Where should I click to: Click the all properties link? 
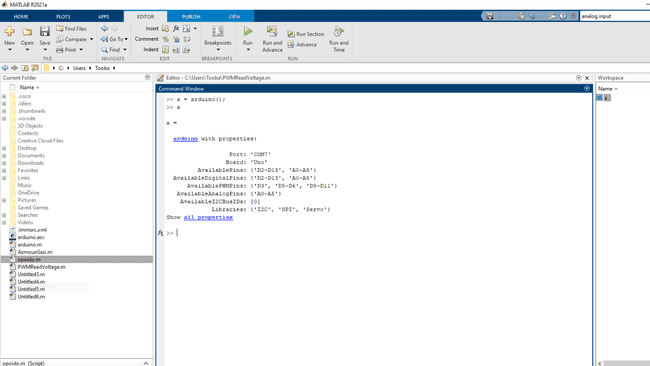coord(208,217)
